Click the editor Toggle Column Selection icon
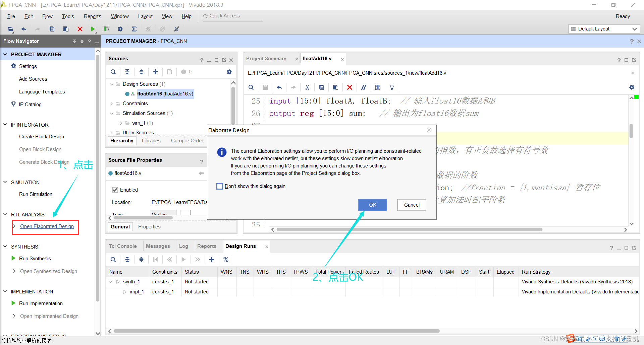 tap(378, 87)
